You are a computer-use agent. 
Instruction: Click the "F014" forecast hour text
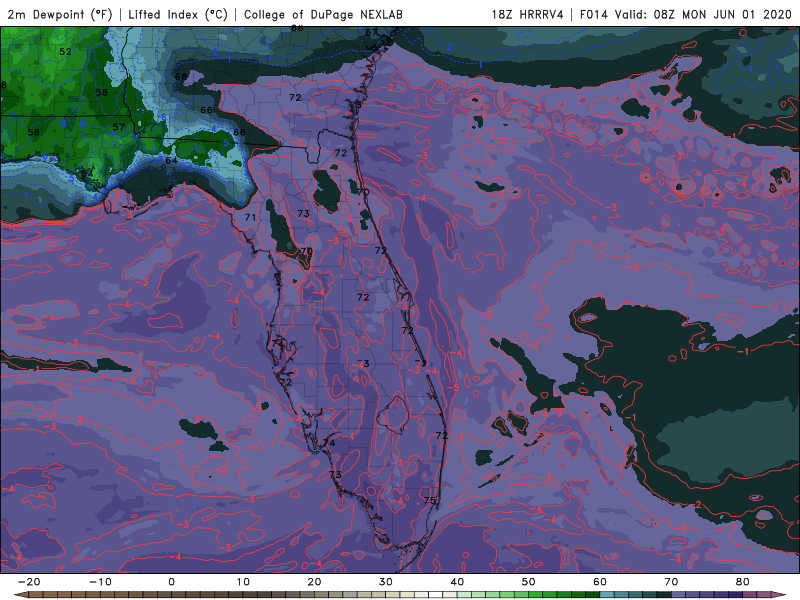(593, 14)
